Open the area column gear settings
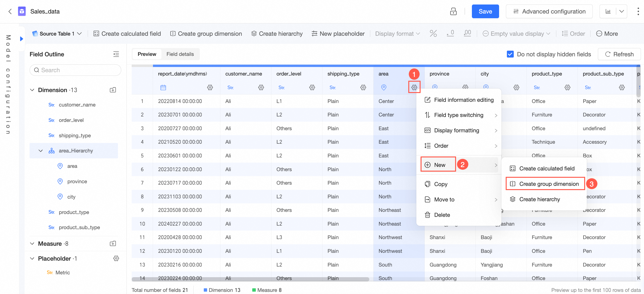Image resolution: width=644 pixels, height=294 pixels. click(x=414, y=87)
